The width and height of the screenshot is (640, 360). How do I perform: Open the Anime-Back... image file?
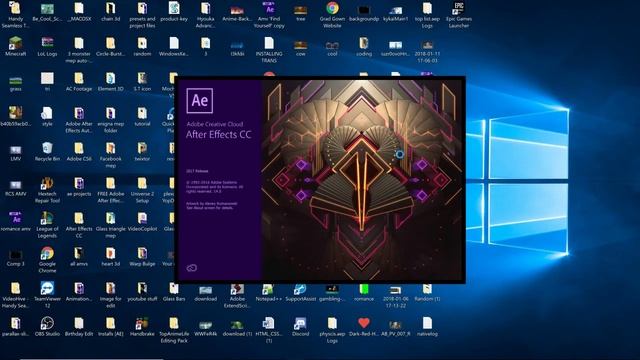click(237, 13)
